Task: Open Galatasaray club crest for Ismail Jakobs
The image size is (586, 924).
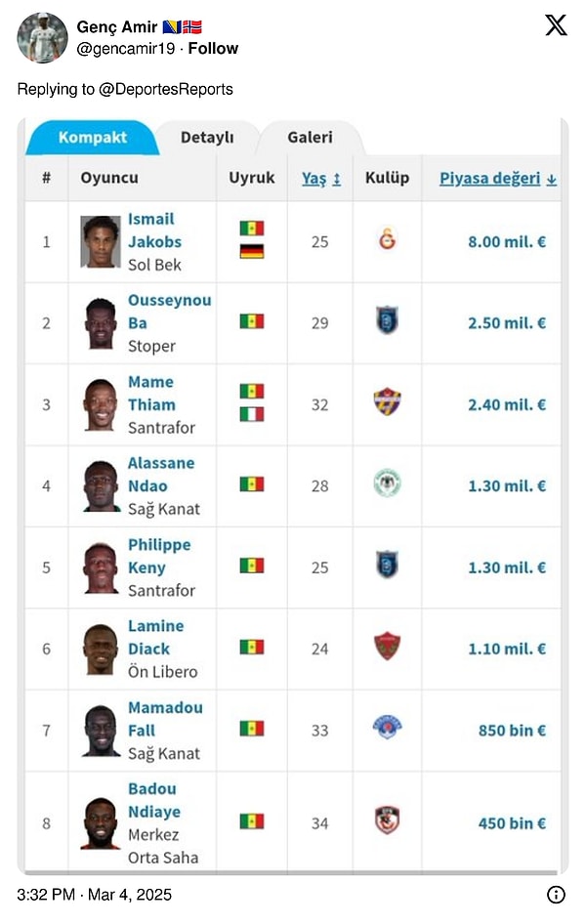Action: (387, 238)
